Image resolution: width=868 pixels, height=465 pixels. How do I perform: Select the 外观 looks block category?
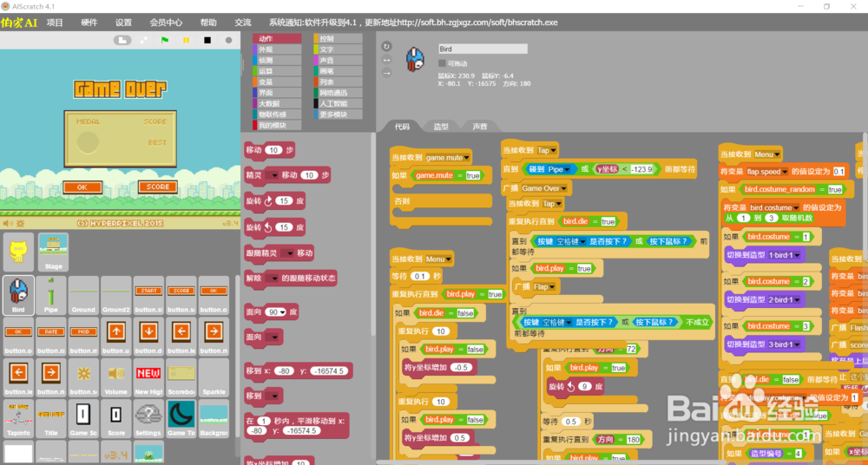(277, 49)
